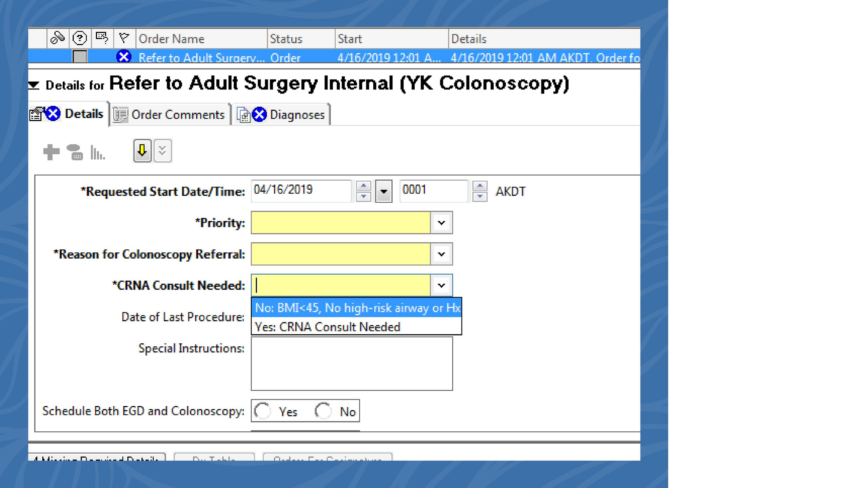Click the question mark column header icon
868x488 pixels.
pos(80,38)
